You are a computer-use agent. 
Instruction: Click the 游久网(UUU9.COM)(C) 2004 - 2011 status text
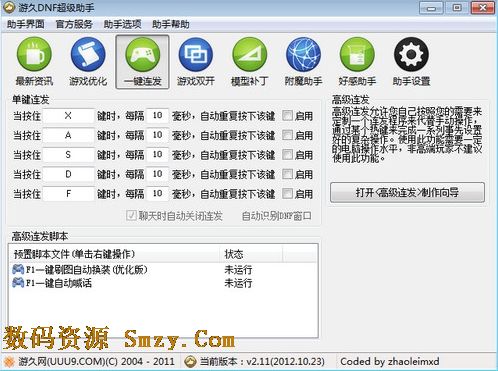point(96,362)
